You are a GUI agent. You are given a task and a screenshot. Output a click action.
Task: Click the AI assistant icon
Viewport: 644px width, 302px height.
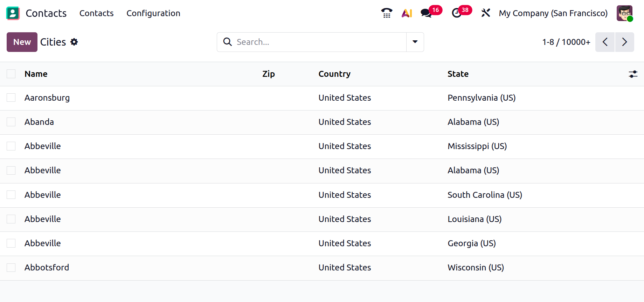point(407,13)
